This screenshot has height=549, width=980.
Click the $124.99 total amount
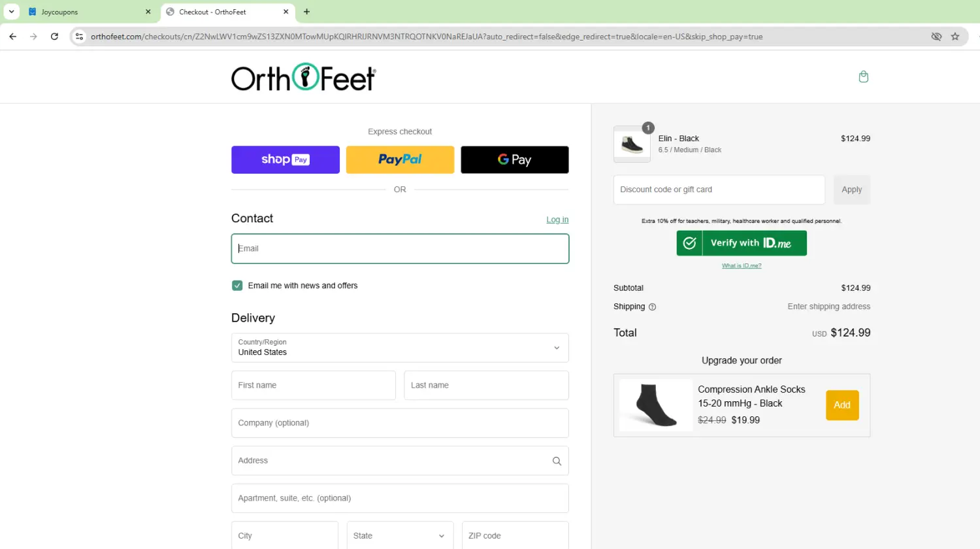pyautogui.click(x=851, y=333)
